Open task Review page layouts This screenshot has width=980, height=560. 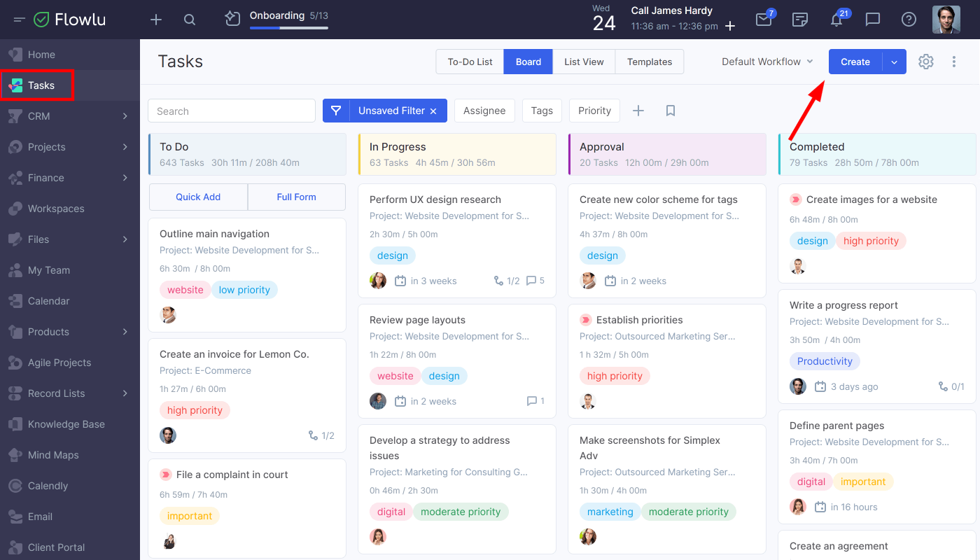pos(417,320)
